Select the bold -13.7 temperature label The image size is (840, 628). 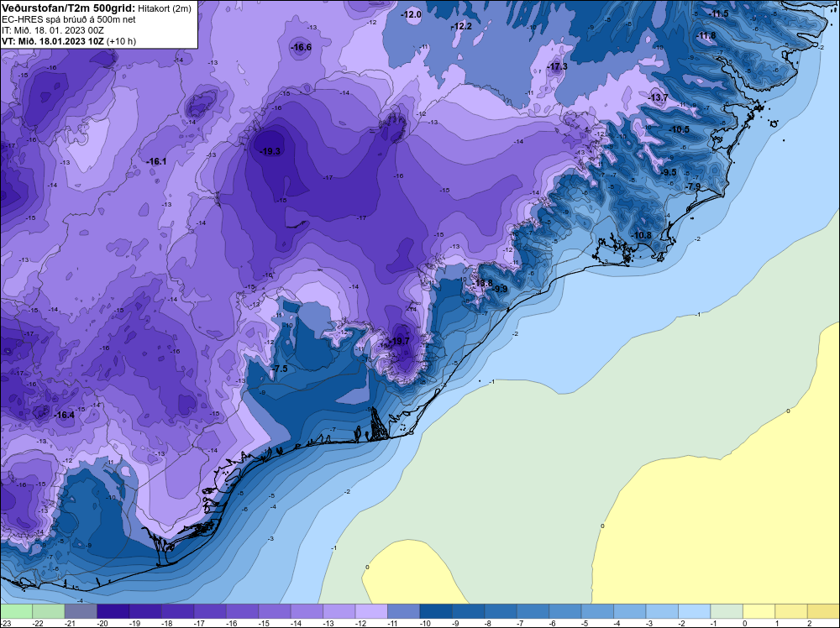click(658, 97)
